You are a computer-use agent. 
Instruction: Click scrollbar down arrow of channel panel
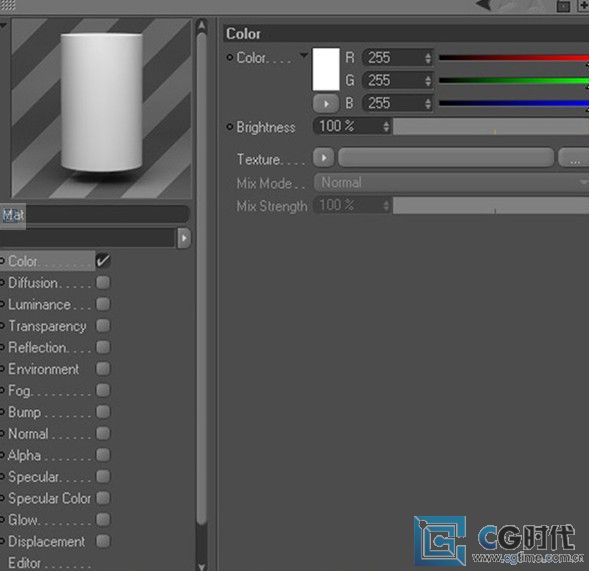click(202, 566)
